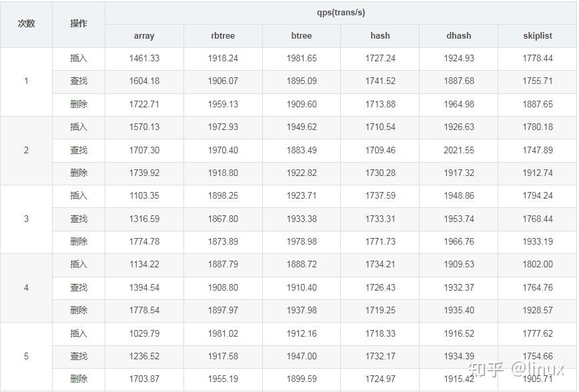Screen dimensions: 579x392
Task: Select the btree value 1978.98
Action: [x=302, y=241]
